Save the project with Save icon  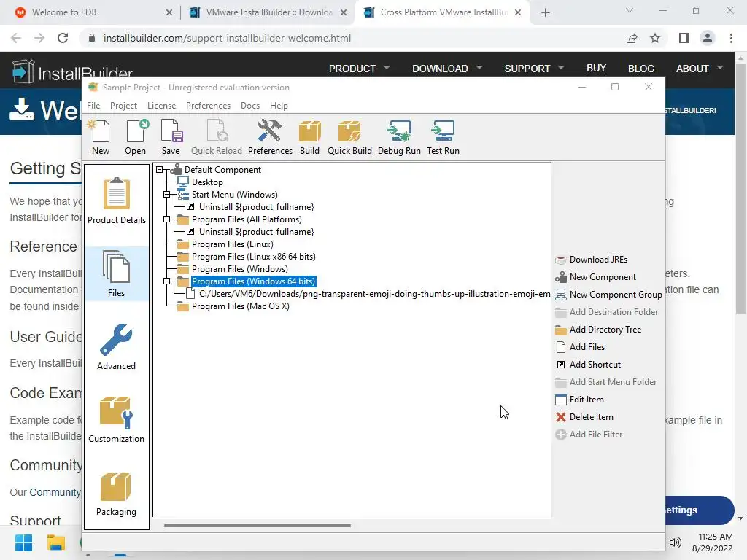point(171,137)
